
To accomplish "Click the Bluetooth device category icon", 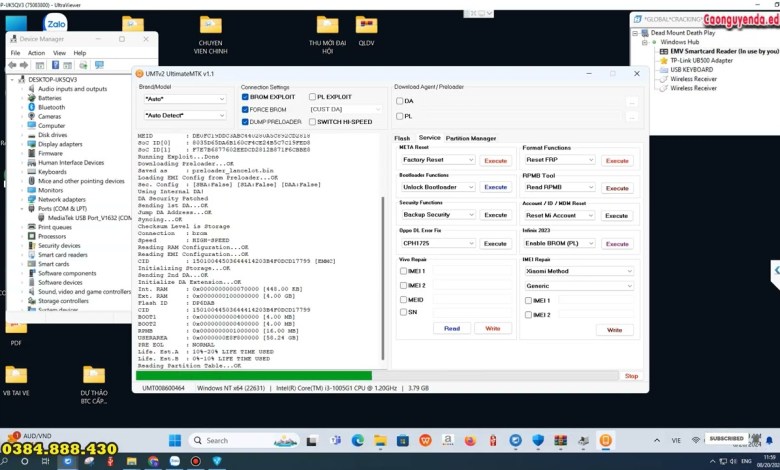I will tap(33, 107).
